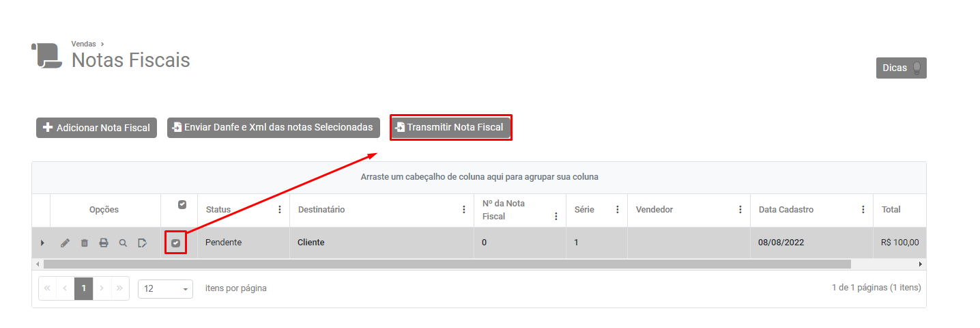The height and width of the screenshot is (328, 980).
Task: Uncheck the Pendente row checkbox
Action: coord(176,243)
